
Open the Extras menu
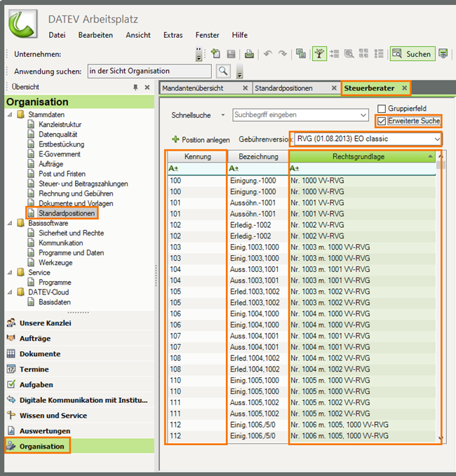[173, 35]
